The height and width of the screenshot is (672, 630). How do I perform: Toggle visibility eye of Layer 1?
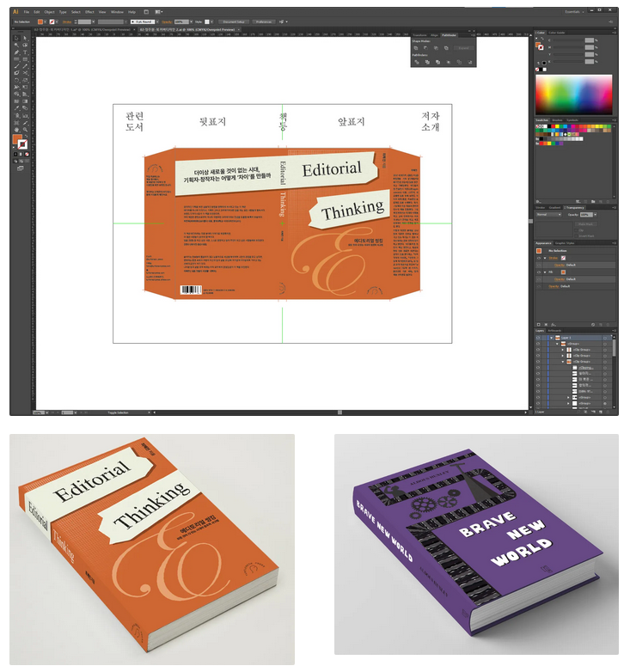538,338
